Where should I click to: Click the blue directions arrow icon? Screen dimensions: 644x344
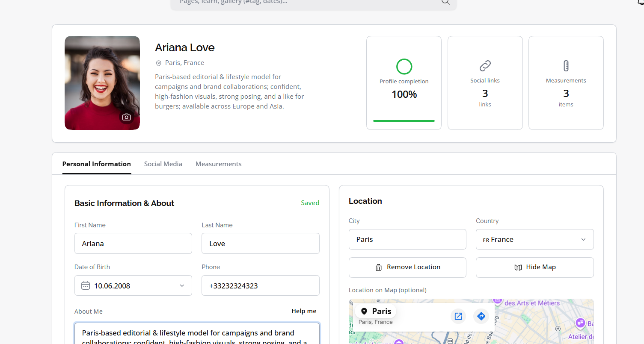click(x=481, y=316)
